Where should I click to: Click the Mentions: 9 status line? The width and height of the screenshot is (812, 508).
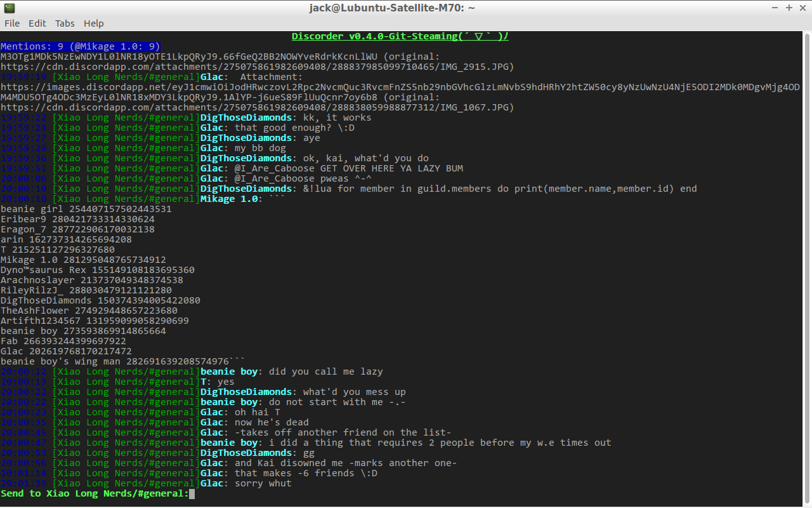81,46
